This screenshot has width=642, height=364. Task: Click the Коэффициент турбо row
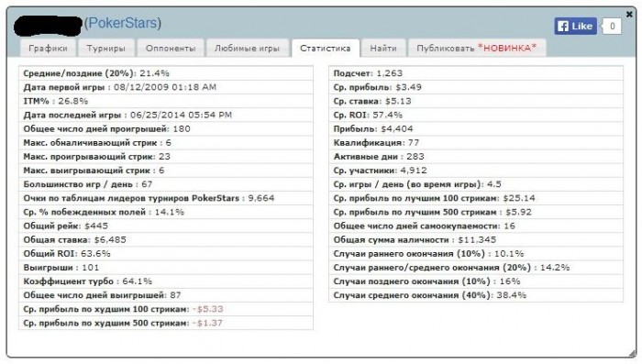coord(166,281)
